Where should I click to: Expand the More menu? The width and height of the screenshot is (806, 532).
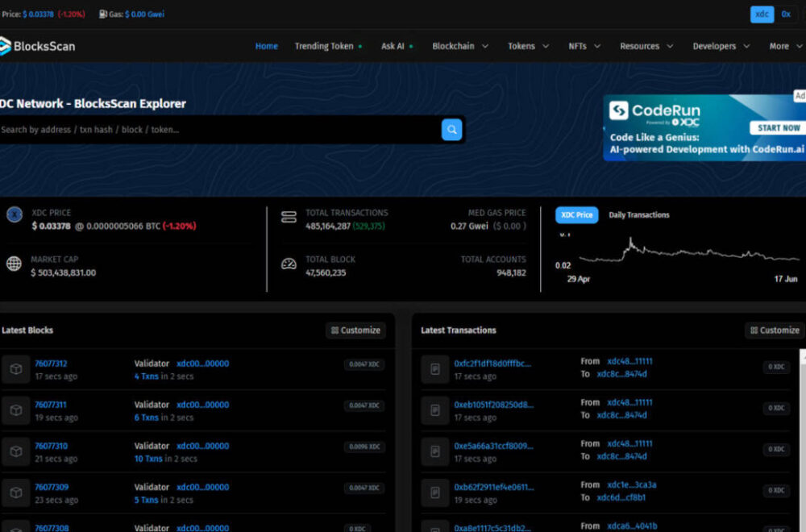[x=785, y=46]
